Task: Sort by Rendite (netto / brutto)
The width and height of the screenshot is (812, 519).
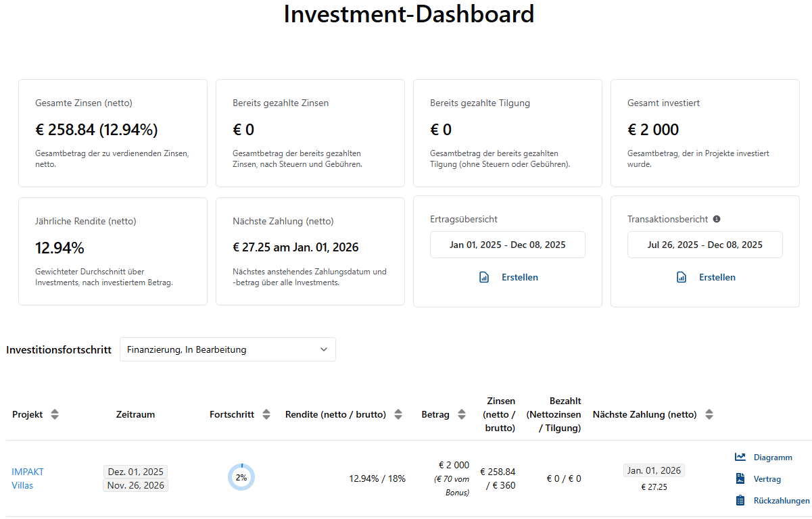Action: point(398,414)
